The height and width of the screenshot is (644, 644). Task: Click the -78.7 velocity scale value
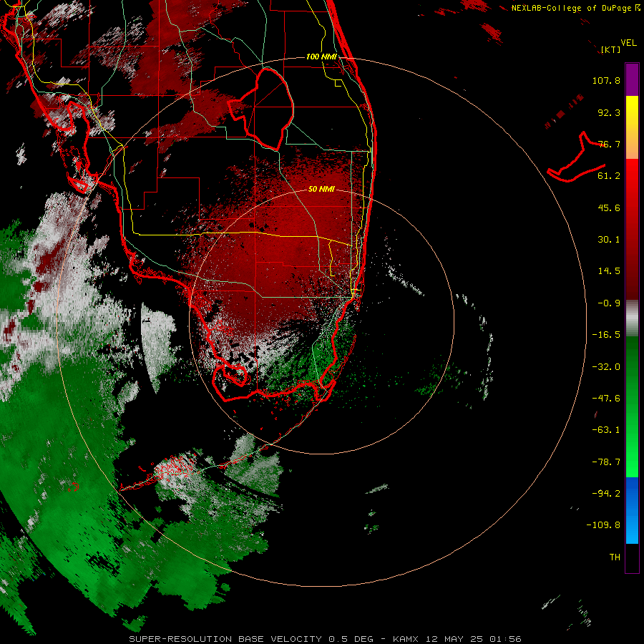[606, 462]
